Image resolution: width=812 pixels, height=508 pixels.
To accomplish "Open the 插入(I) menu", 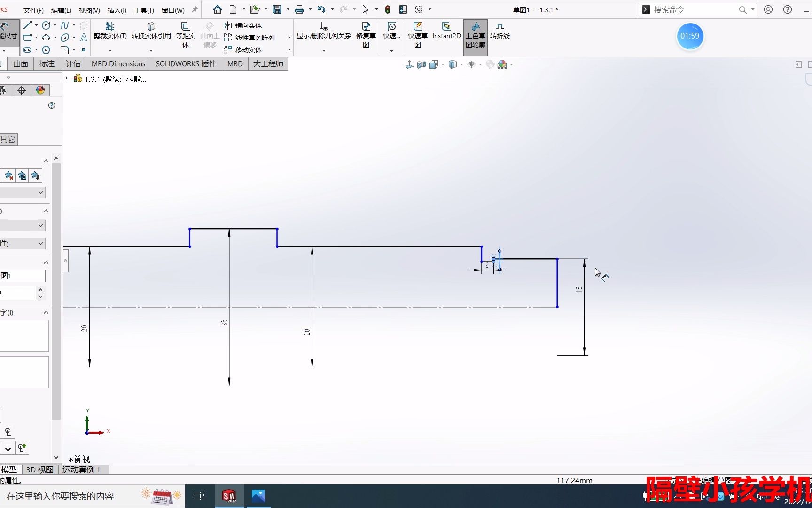I will [117, 10].
